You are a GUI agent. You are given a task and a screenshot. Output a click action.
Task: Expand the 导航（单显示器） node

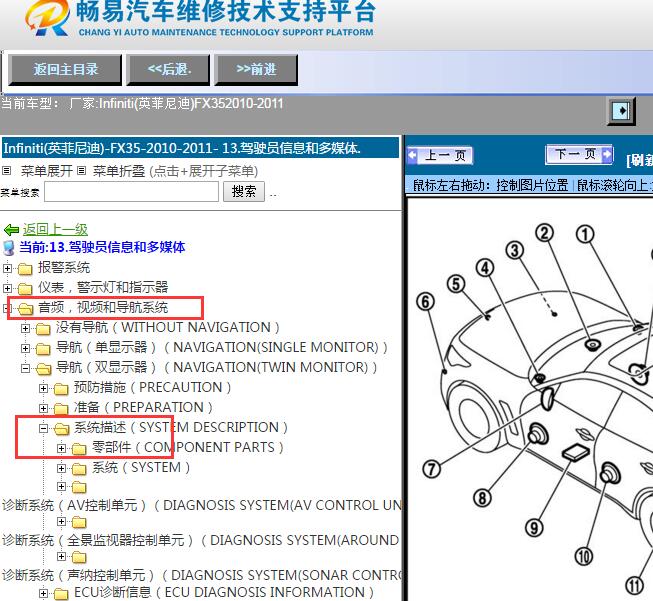point(25,348)
